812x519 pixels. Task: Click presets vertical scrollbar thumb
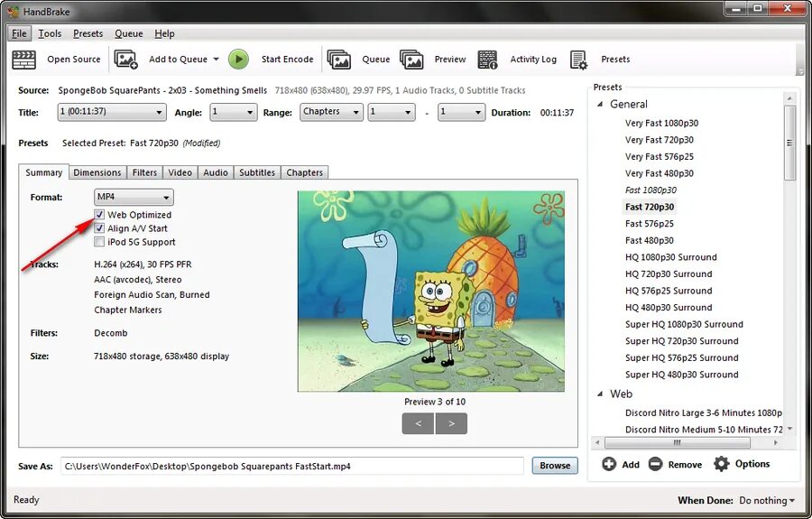pos(789,143)
